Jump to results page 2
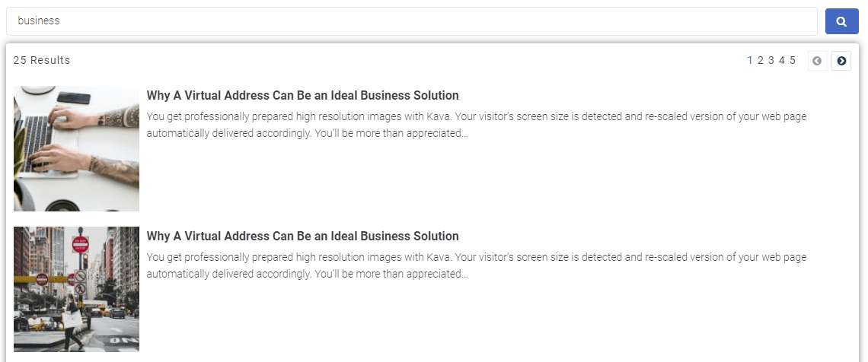 [x=761, y=60]
